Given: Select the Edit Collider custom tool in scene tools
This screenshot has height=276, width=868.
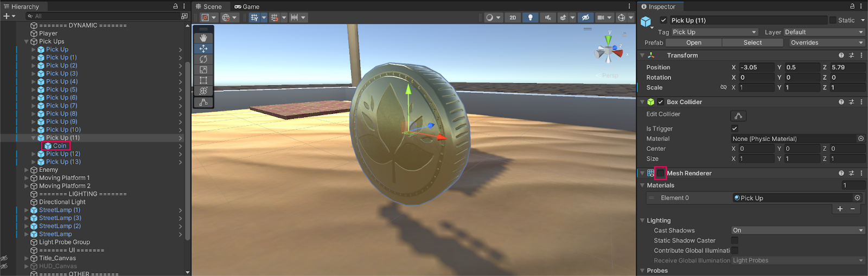Looking at the screenshot, I should pos(203,102).
